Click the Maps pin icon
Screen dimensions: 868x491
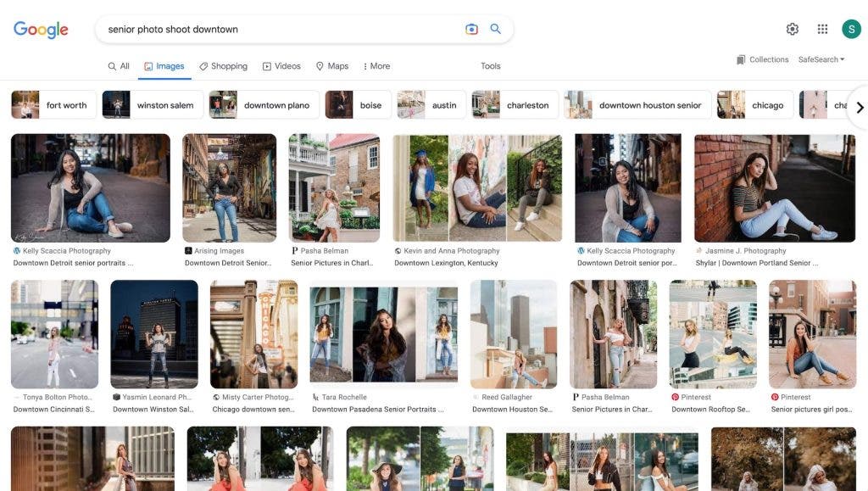(319, 65)
